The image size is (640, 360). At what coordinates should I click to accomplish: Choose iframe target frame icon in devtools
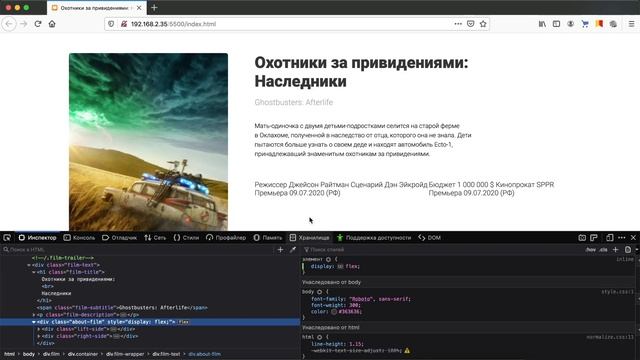coord(594,238)
